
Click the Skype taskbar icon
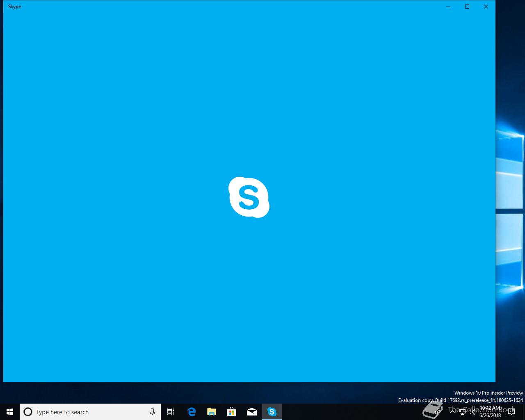(x=272, y=412)
